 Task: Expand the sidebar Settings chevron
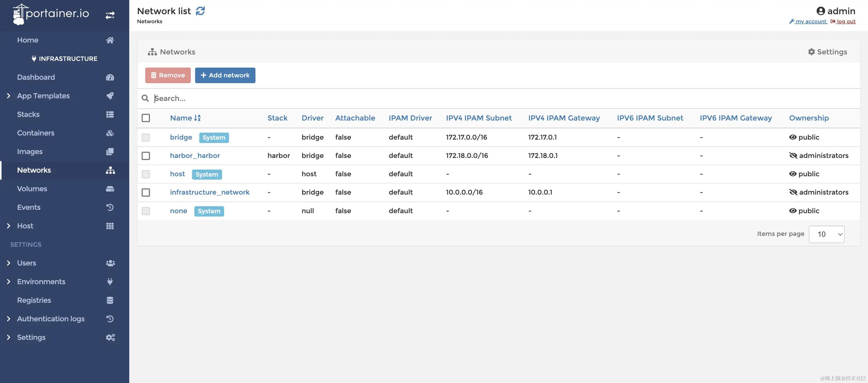tap(8, 337)
